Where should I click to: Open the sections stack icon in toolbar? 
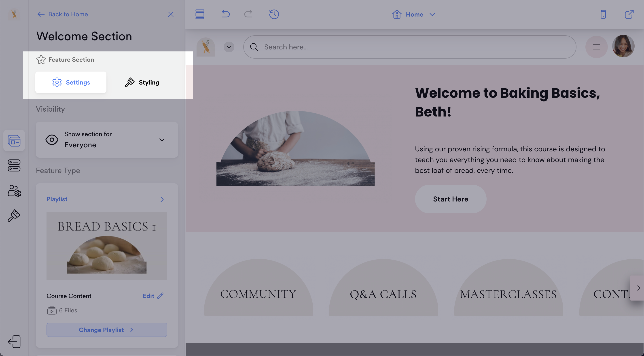point(200,14)
